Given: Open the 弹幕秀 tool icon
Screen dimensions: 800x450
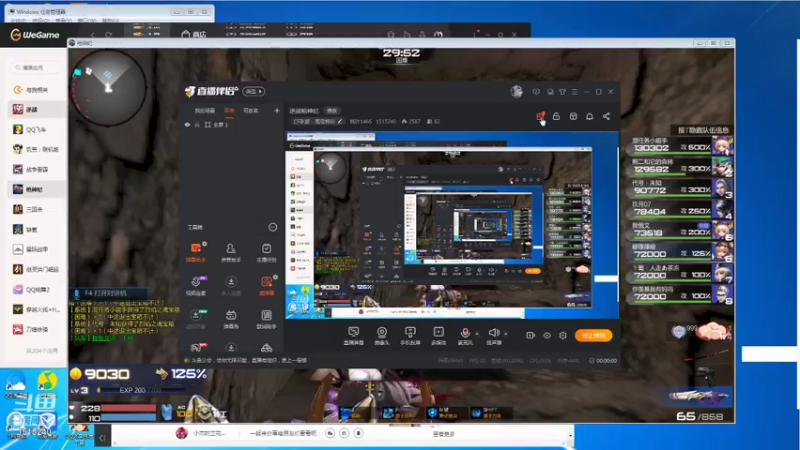Looking at the screenshot, I should [x=231, y=319].
